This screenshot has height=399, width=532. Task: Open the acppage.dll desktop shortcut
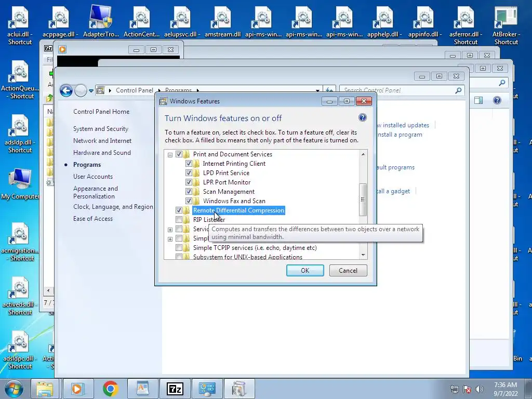pos(60,22)
